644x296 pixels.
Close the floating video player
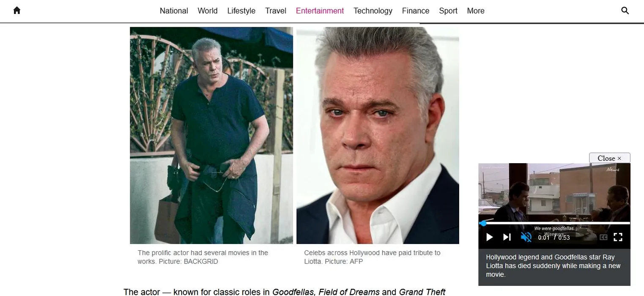click(x=609, y=158)
